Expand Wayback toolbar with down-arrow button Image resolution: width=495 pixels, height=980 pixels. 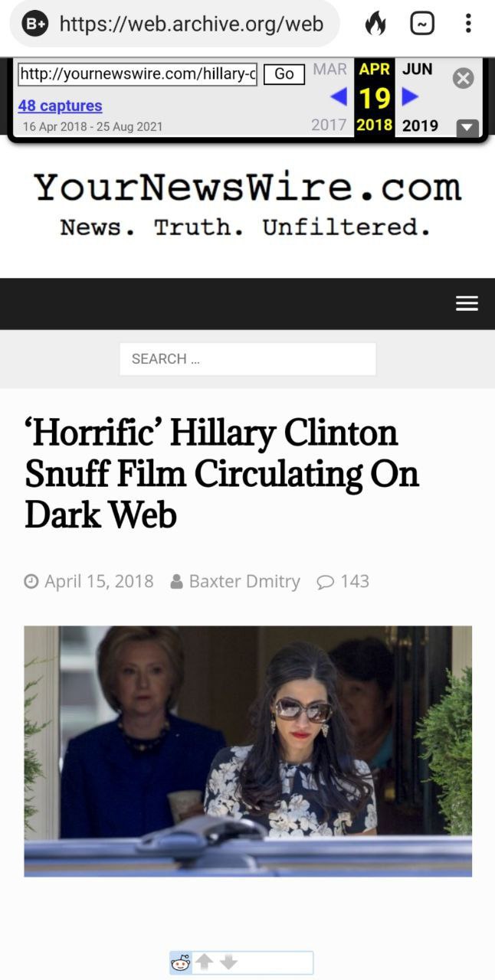pos(467,128)
